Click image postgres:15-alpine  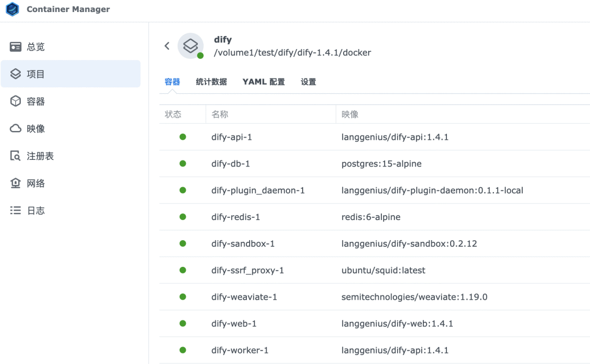(381, 164)
